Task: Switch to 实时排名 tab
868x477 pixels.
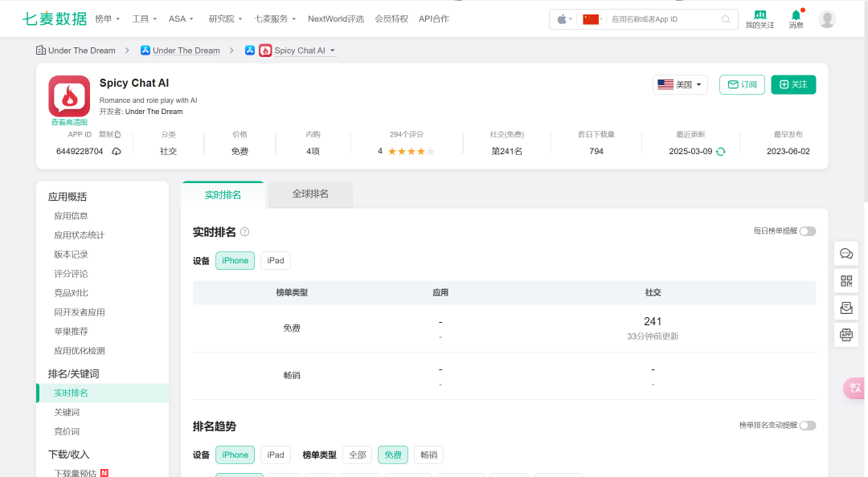Action: [223, 195]
